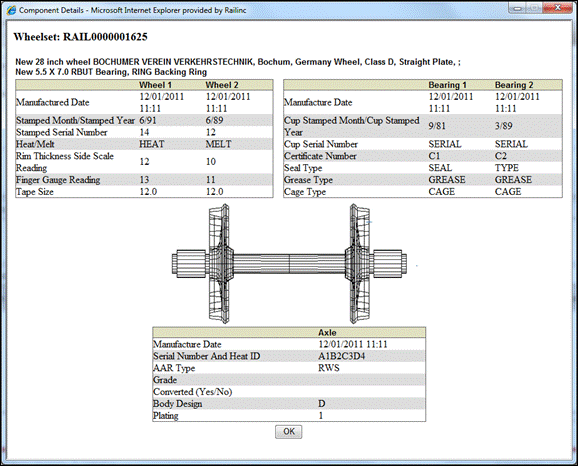Click the Certificate Number value C1

click(434, 156)
